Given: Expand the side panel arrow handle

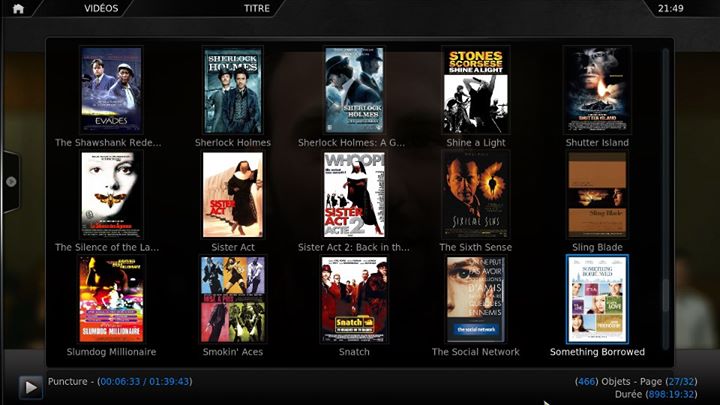Looking at the screenshot, I should pyautogui.click(x=11, y=182).
